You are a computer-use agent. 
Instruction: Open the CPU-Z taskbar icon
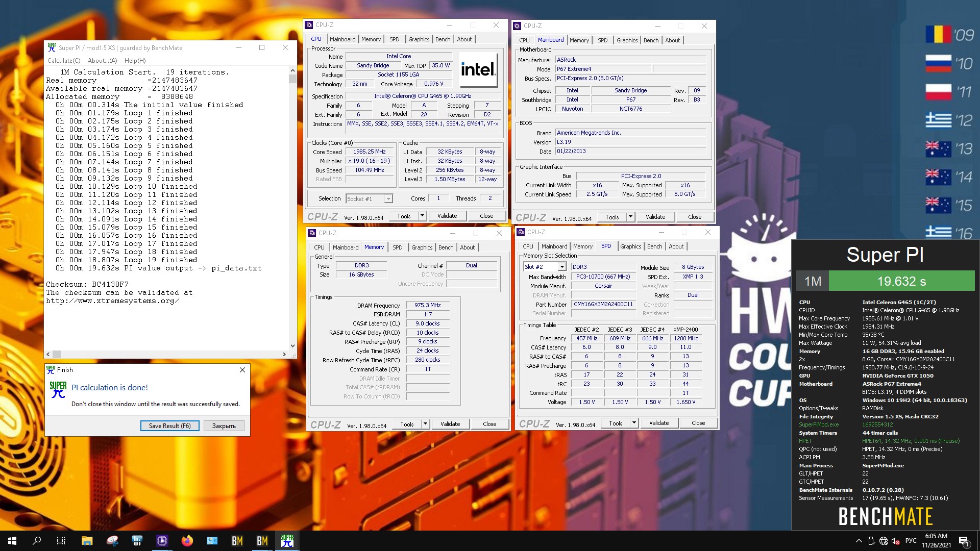(x=162, y=541)
